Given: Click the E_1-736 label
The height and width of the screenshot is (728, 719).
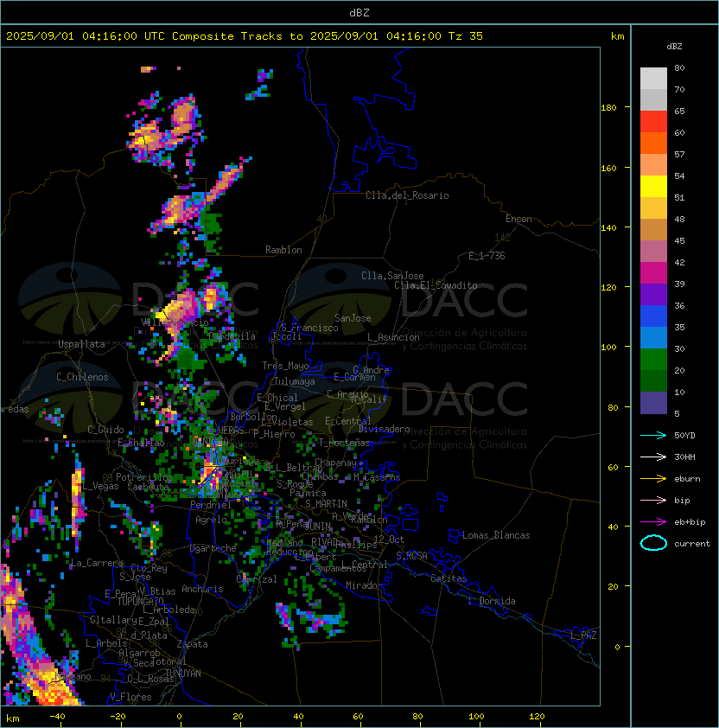Looking at the screenshot, I should point(487,256).
